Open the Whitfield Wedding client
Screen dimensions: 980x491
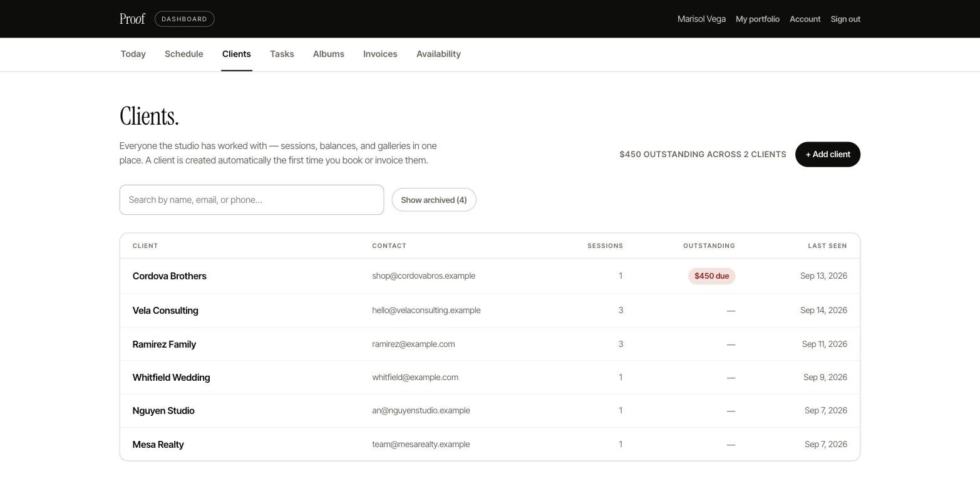pos(172,378)
